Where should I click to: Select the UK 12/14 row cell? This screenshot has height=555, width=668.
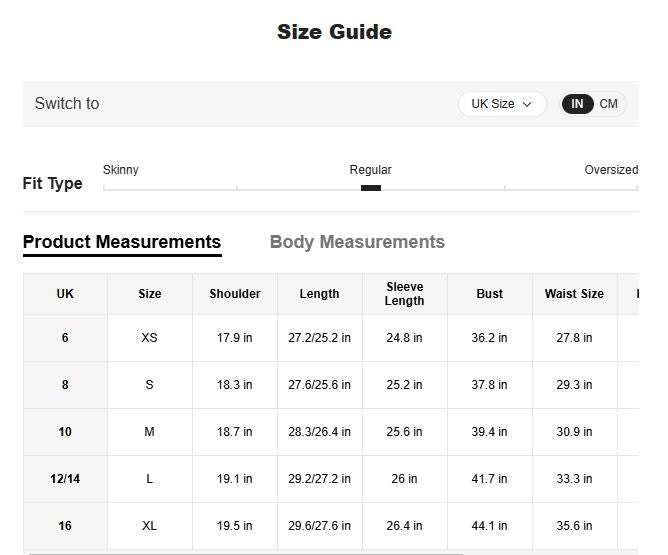(65, 479)
